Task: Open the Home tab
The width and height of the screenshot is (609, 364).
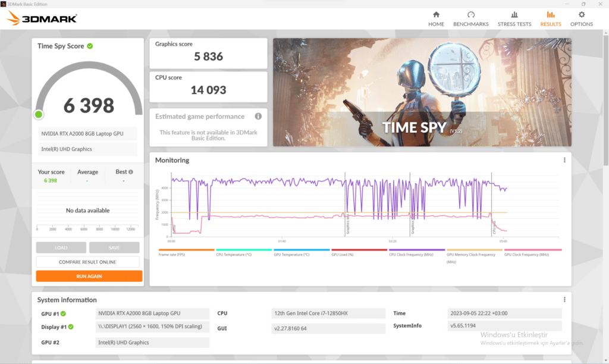Action: 436,18
